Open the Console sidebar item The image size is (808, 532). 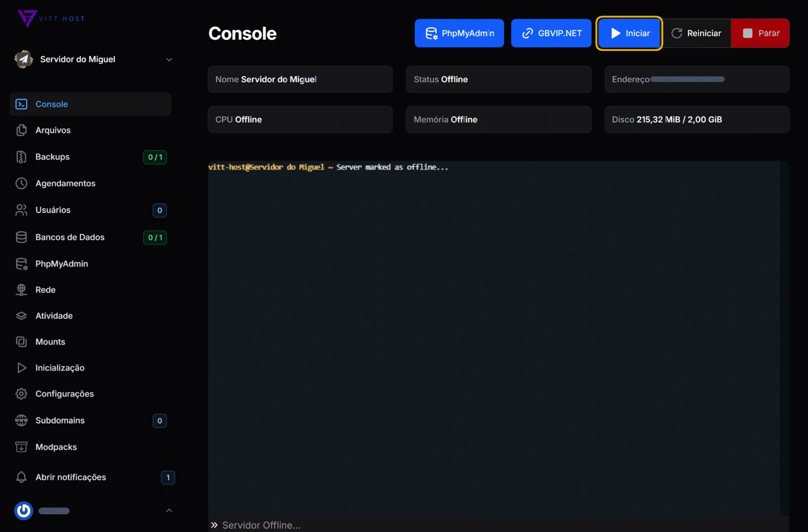point(91,104)
